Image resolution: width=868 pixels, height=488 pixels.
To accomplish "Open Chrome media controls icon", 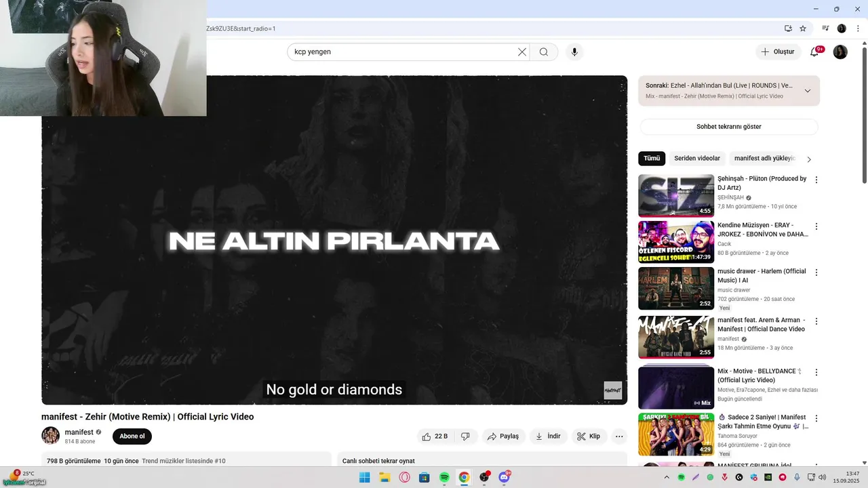I will click(825, 28).
